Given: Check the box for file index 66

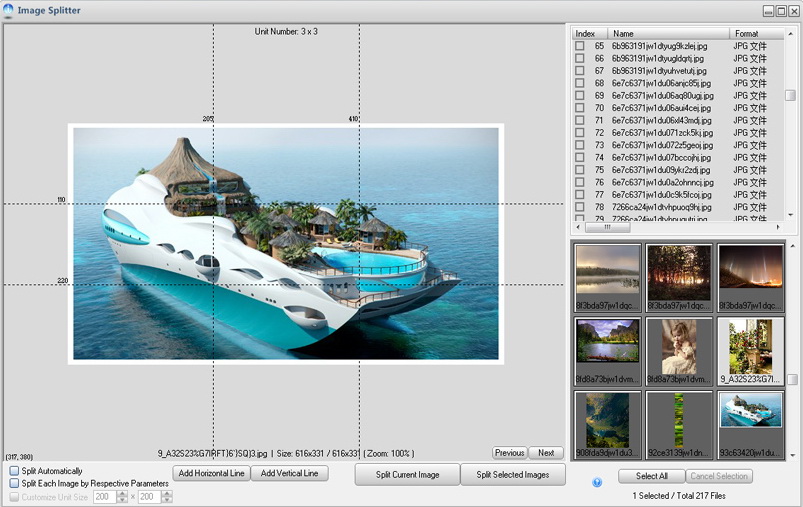Looking at the screenshot, I should (580, 58).
